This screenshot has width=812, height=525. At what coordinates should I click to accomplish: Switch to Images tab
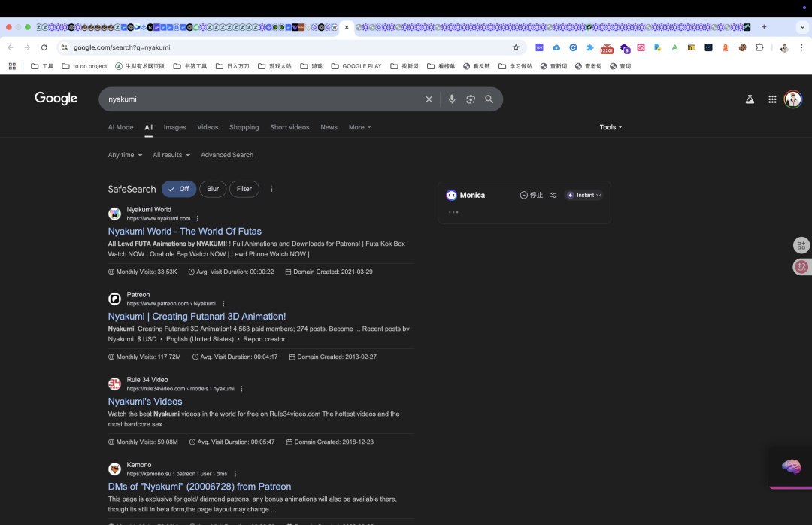click(174, 127)
